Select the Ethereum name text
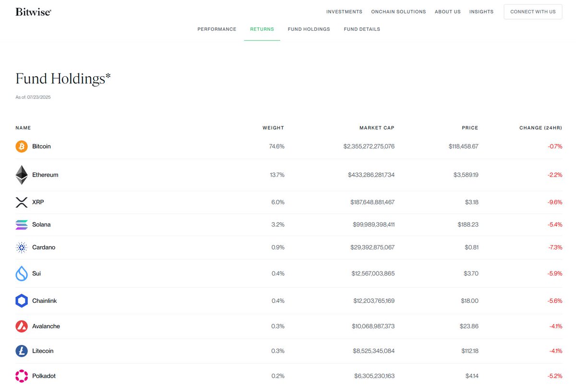 [45, 175]
